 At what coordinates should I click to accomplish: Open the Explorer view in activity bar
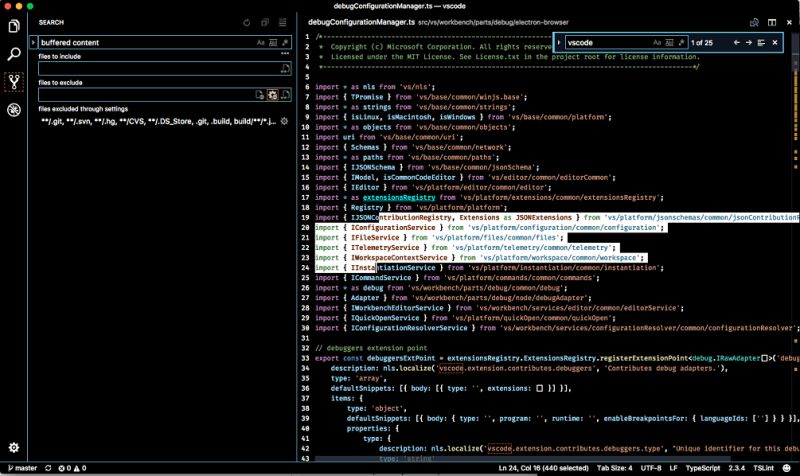pyautogui.click(x=14, y=26)
